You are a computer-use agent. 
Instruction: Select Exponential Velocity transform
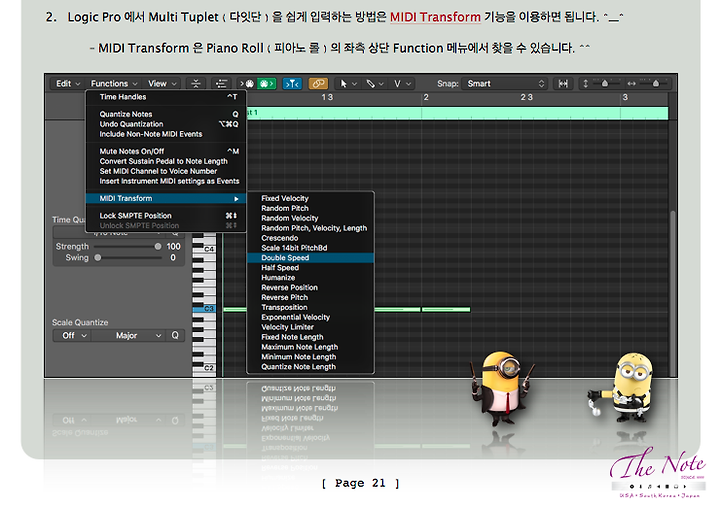310,317
